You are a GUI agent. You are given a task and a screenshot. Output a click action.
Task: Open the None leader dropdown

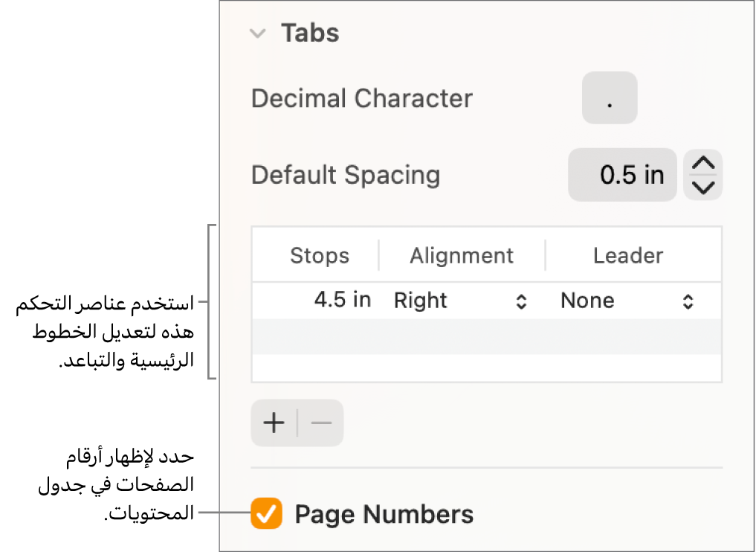tap(628, 301)
